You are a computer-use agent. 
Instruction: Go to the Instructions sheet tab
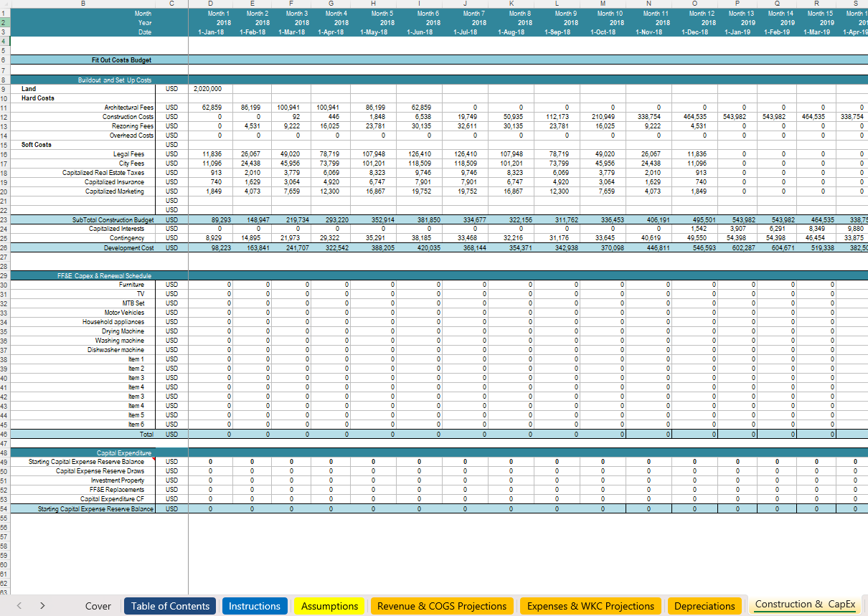(x=254, y=606)
